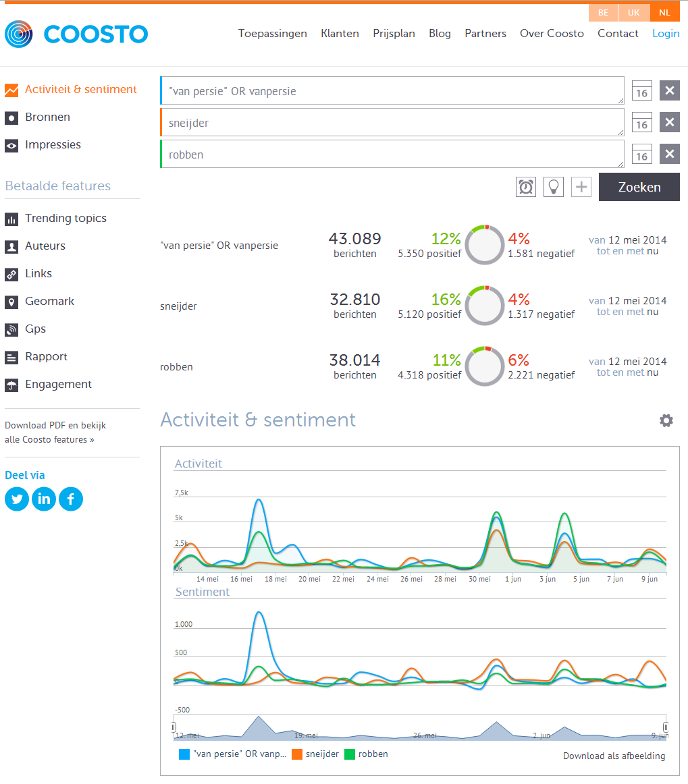Click Download als afbeelding link
688x784 pixels.
pos(614,756)
